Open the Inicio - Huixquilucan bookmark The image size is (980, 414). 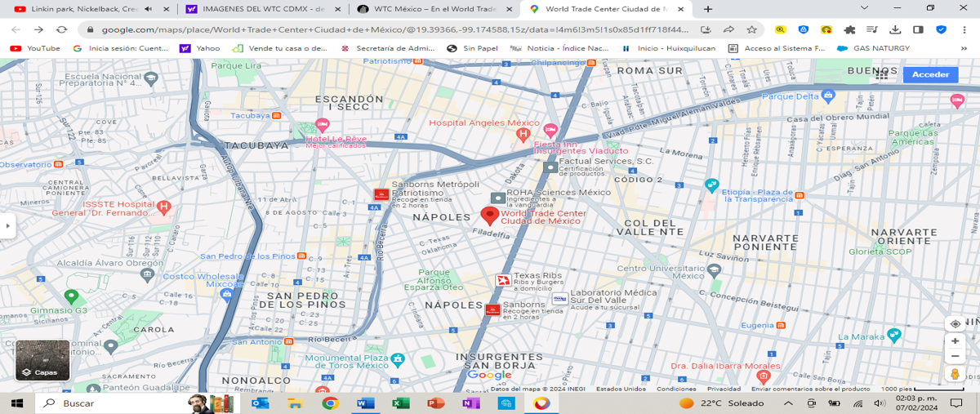668,48
